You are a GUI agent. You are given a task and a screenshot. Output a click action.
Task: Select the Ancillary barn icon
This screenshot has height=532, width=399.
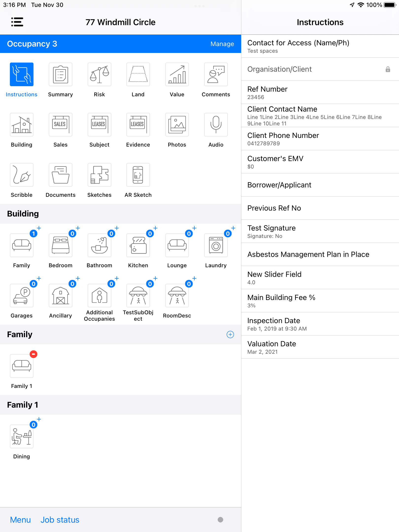pyautogui.click(x=61, y=296)
